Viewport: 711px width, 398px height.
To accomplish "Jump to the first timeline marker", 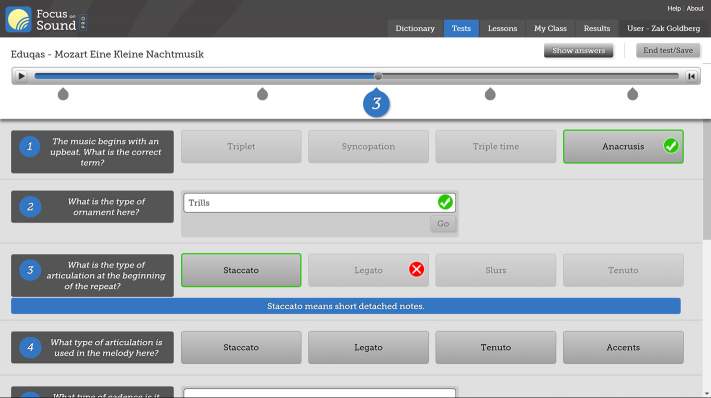I will pos(63,94).
